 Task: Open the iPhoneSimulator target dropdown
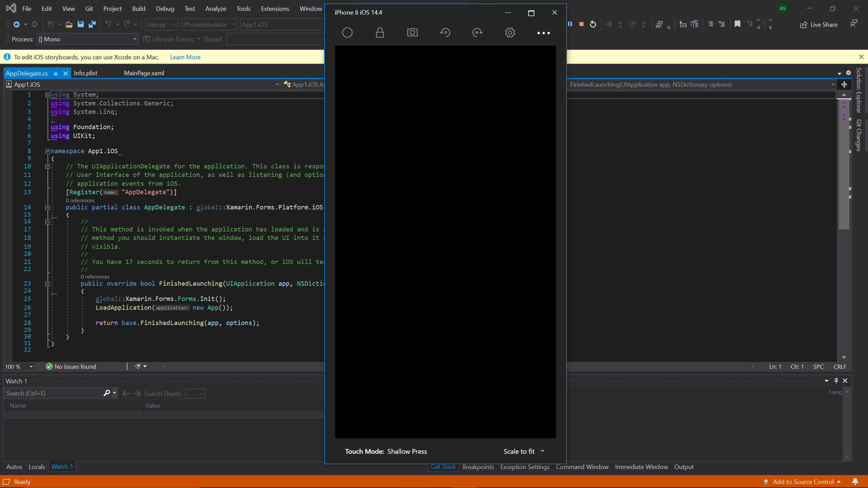[232, 24]
